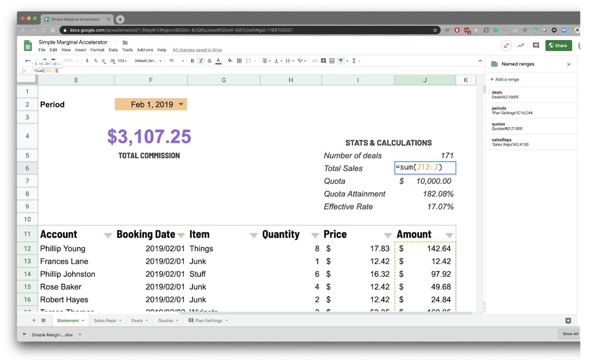Open the 123 number format dropdown
611x364 pixels.
121,60
